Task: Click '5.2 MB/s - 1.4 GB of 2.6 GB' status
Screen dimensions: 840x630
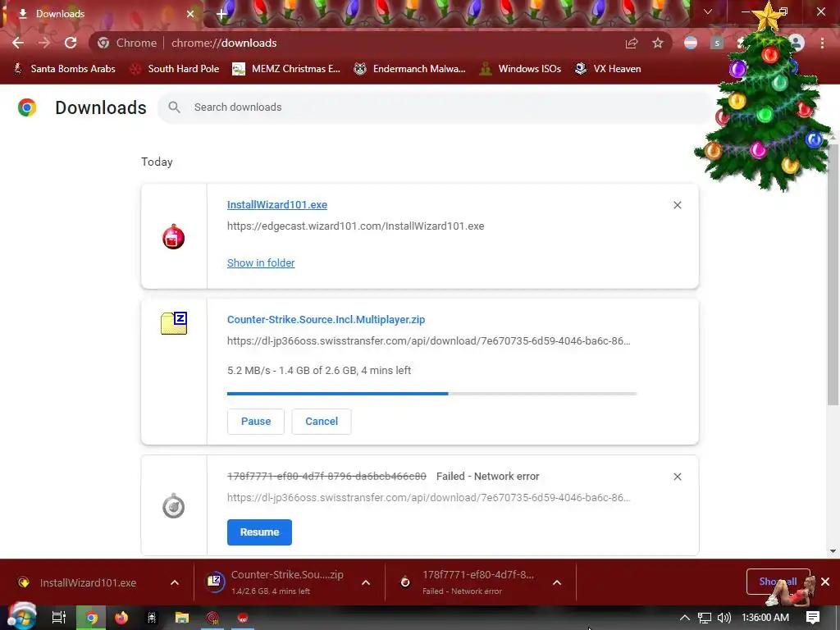Action: [x=319, y=370]
